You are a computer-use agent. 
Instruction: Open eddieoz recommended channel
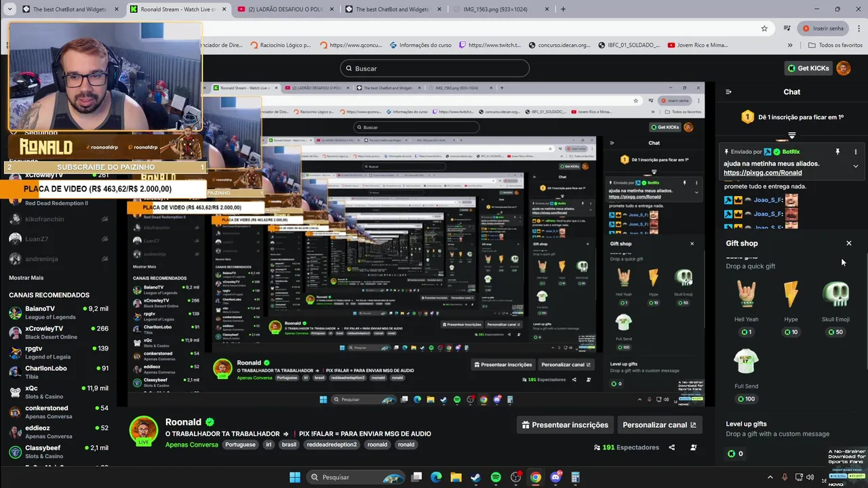coord(58,432)
